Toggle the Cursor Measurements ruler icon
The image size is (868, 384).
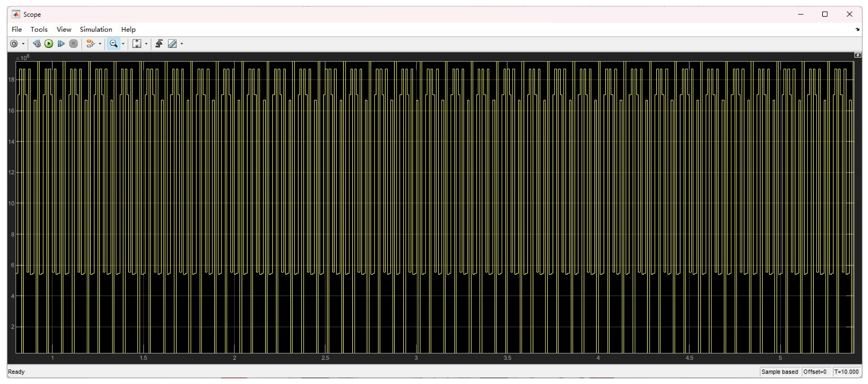[172, 44]
